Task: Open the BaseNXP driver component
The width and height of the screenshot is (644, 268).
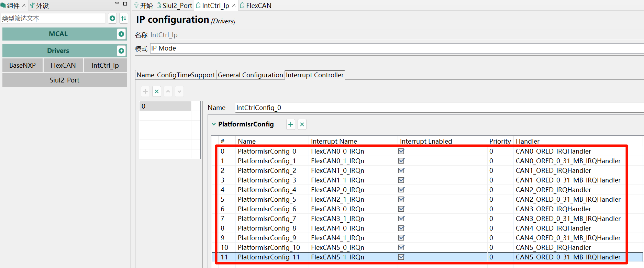Action: click(x=22, y=65)
